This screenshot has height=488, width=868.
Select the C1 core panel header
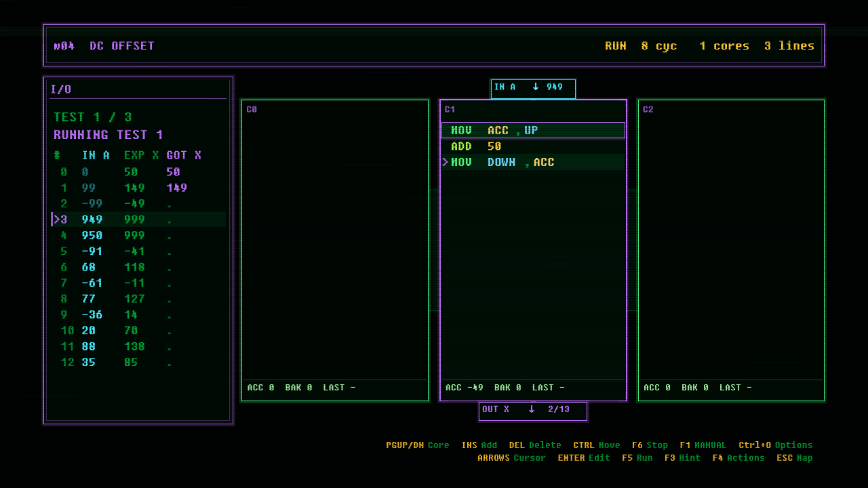[450, 109]
